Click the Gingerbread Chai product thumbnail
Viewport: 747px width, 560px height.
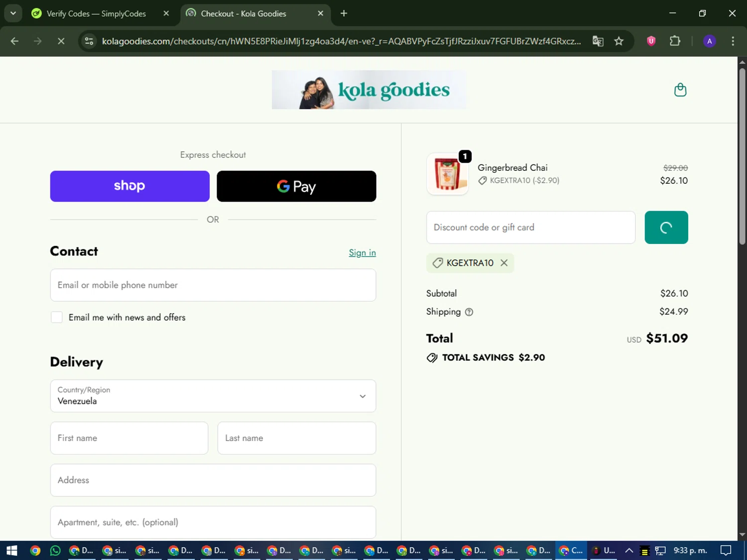click(447, 174)
